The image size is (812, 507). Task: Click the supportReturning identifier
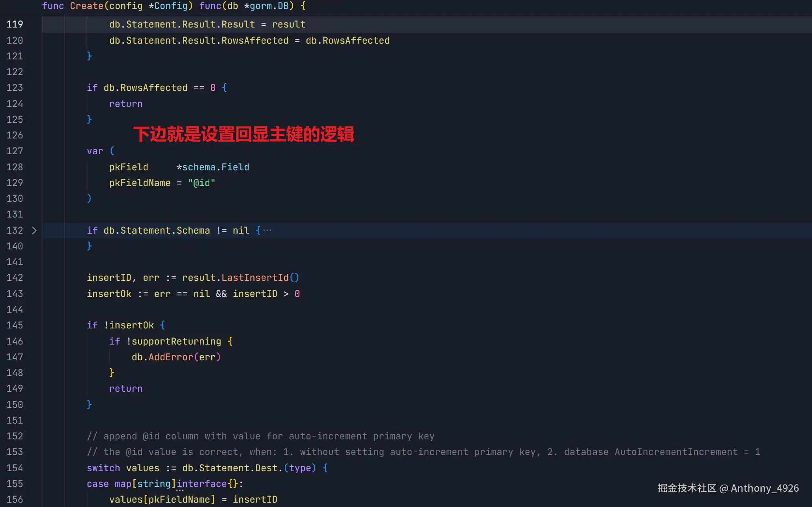(x=176, y=341)
